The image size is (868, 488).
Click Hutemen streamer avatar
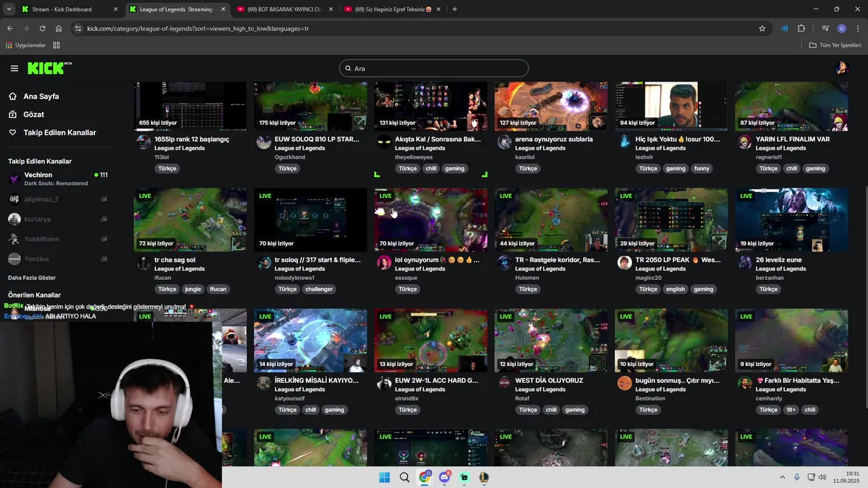point(504,263)
